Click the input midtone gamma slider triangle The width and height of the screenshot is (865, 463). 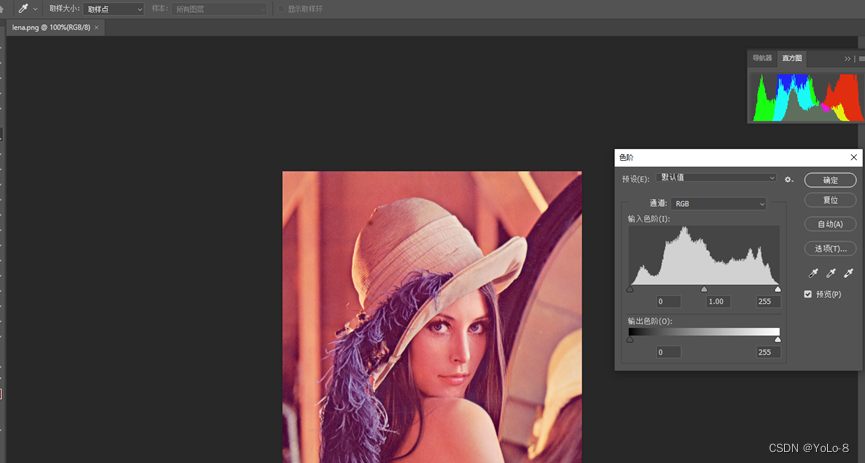[704, 289]
